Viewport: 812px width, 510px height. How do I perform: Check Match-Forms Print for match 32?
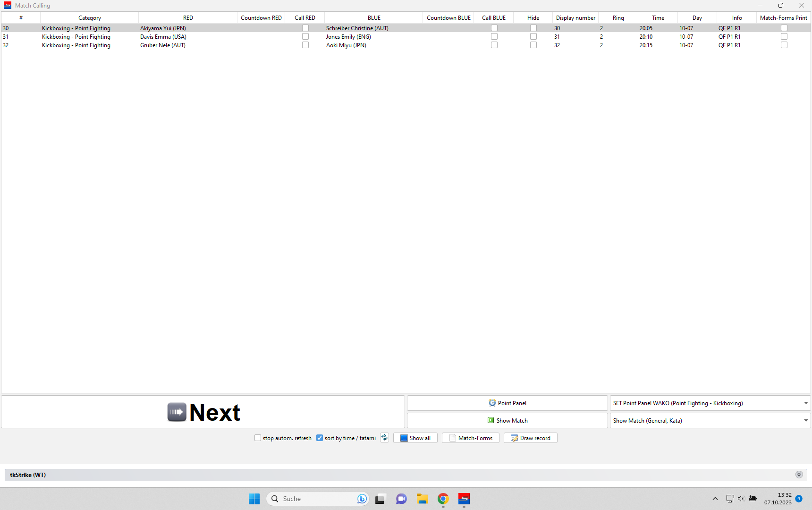pos(784,45)
